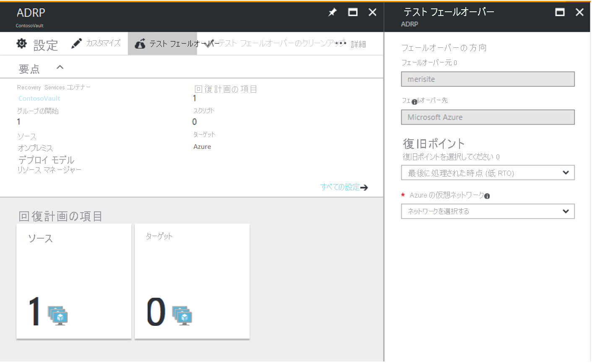The width and height of the screenshot is (592, 364).
Task: Click 回復計画の項目 heading above tiles
Action: pyautogui.click(x=60, y=216)
